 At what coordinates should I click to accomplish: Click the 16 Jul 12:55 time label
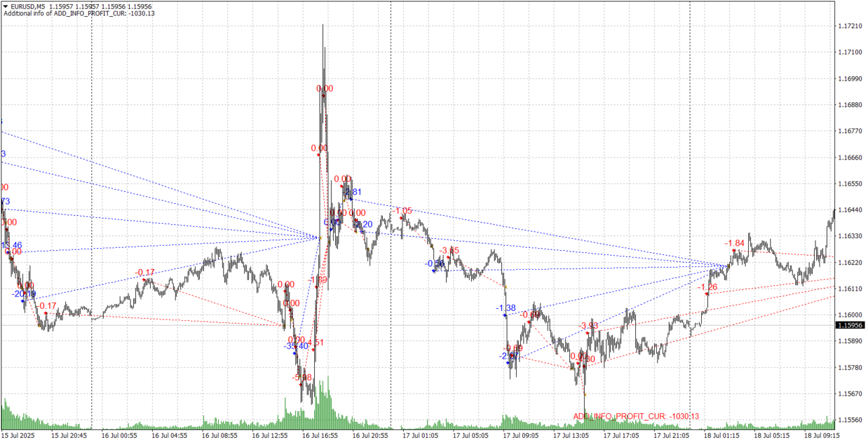tap(270, 435)
